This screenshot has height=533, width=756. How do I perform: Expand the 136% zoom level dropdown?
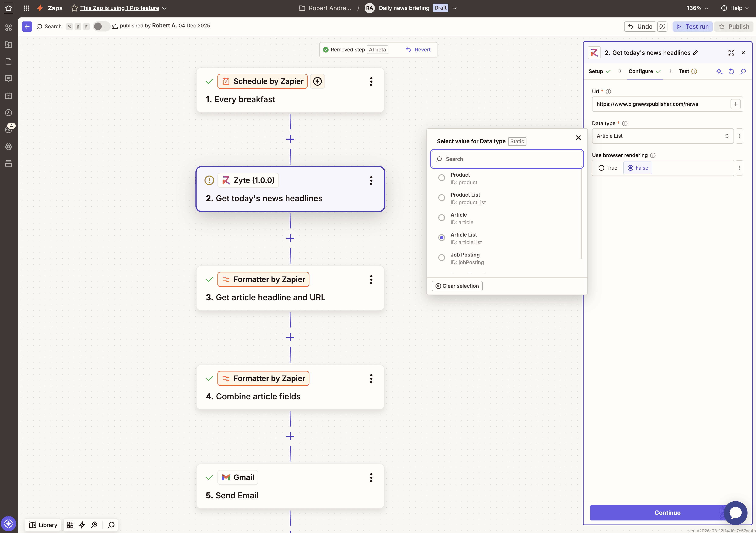[x=697, y=8]
